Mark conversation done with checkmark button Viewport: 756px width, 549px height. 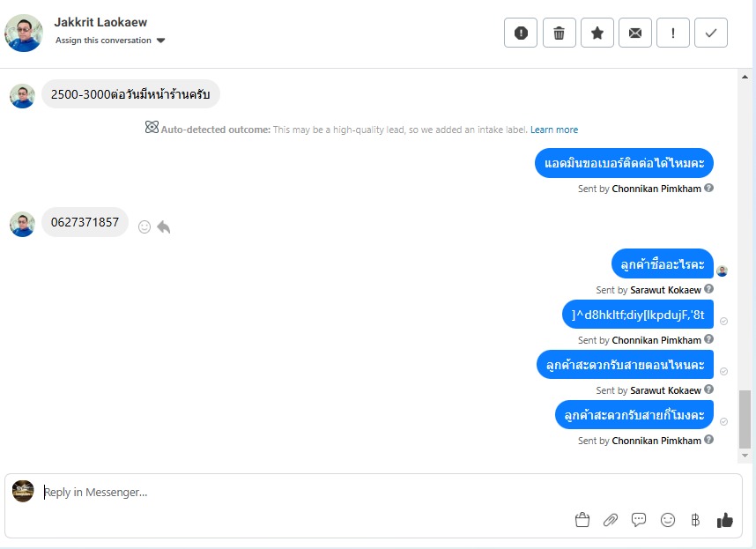tap(711, 33)
